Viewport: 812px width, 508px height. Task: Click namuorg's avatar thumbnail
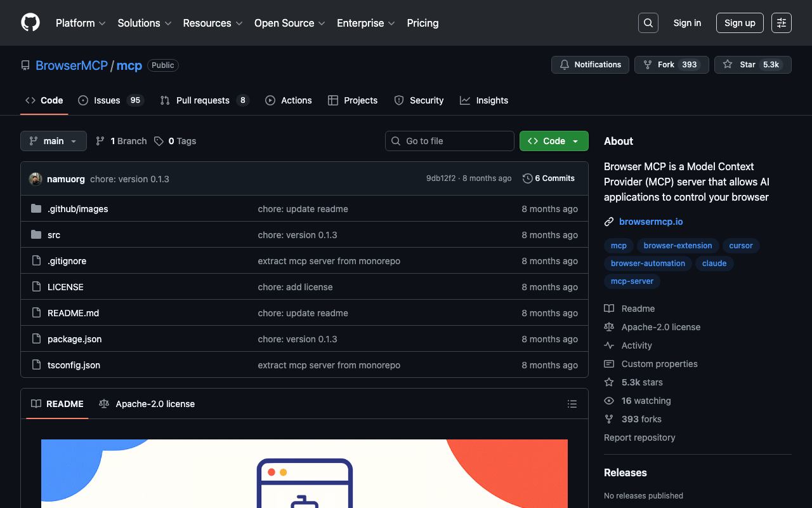(x=36, y=179)
